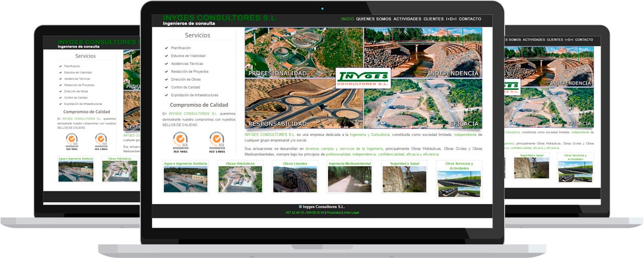Click the INYGES CONSULTORES header title on left laptop

(98, 42)
